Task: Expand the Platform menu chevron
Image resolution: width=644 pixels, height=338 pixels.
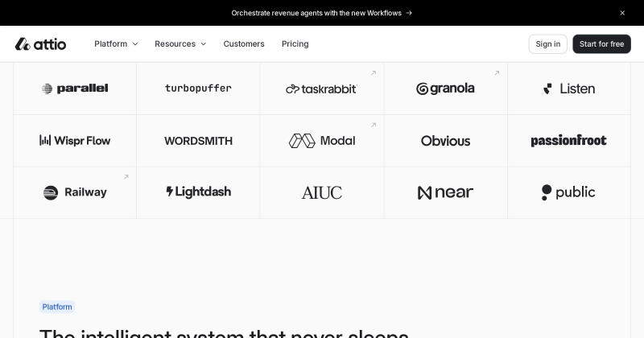Action: pos(135,44)
